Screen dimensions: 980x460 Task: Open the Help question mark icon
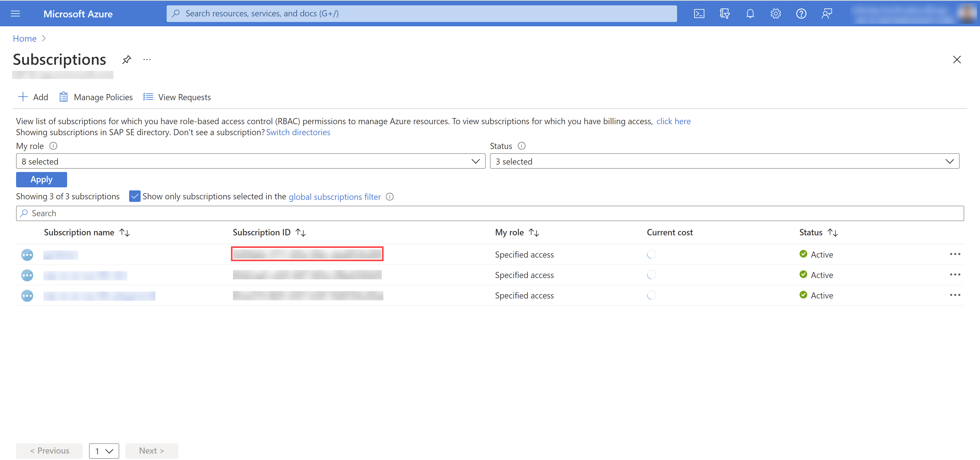[x=801, y=14]
